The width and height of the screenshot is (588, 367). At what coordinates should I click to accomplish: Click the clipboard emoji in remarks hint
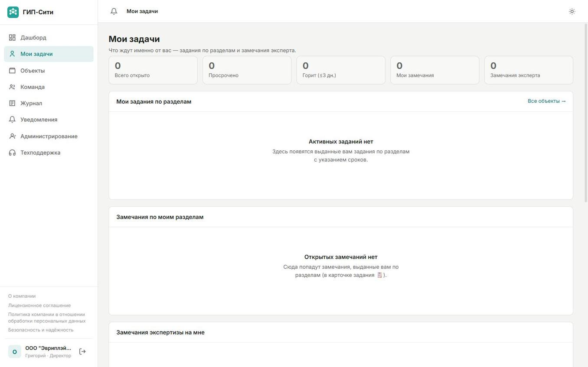tap(379, 275)
